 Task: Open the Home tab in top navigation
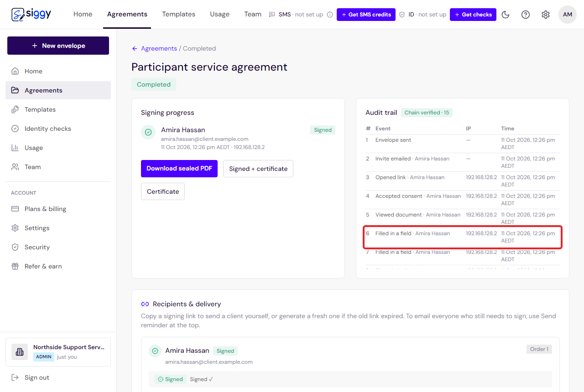coord(83,14)
